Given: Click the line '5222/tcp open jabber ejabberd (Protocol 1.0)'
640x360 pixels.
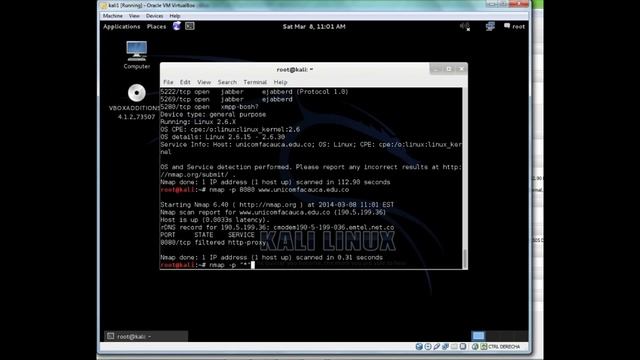Looking at the screenshot, I should 254,92.
